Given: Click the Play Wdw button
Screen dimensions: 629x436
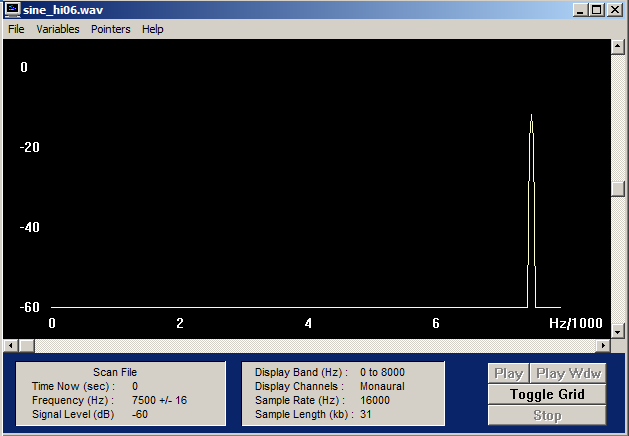Looking at the screenshot, I should (568, 373).
